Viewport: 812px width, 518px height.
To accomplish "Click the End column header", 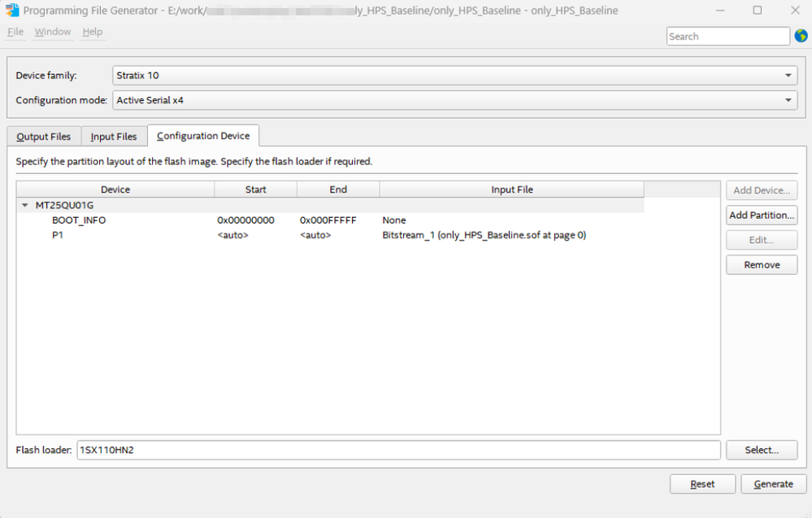I will 338,189.
